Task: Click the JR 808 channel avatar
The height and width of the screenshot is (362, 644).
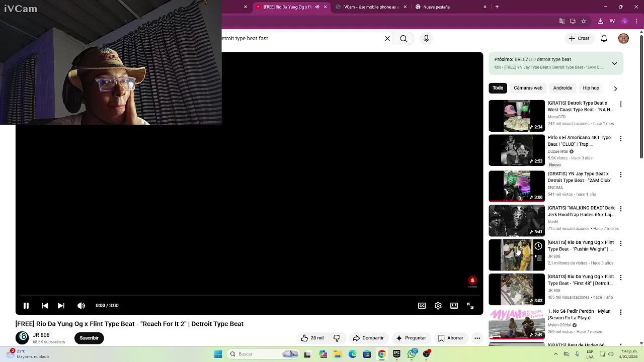Action: (x=22, y=338)
